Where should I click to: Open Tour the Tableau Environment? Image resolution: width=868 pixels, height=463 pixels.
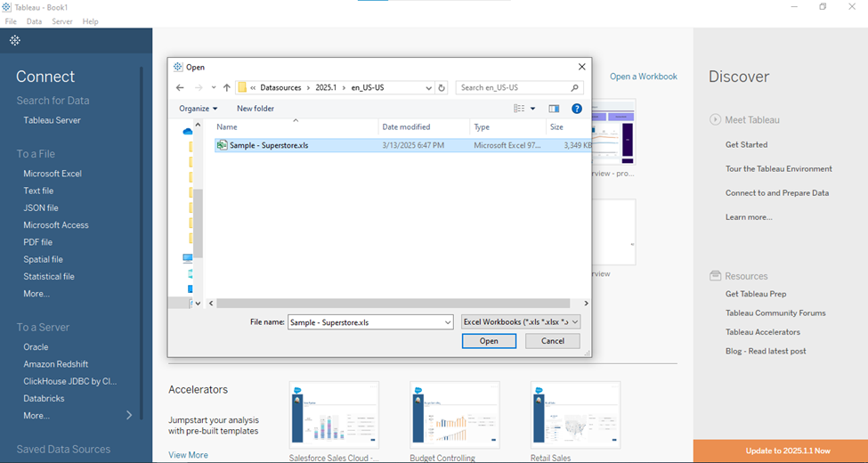tap(778, 169)
